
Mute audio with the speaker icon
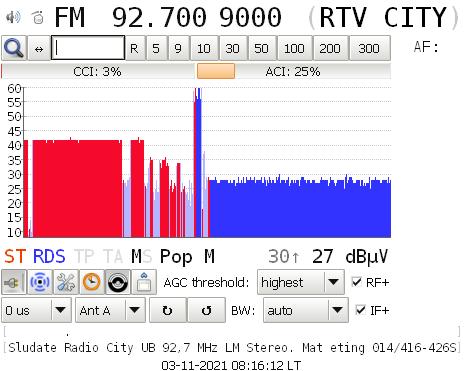pos(13,17)
